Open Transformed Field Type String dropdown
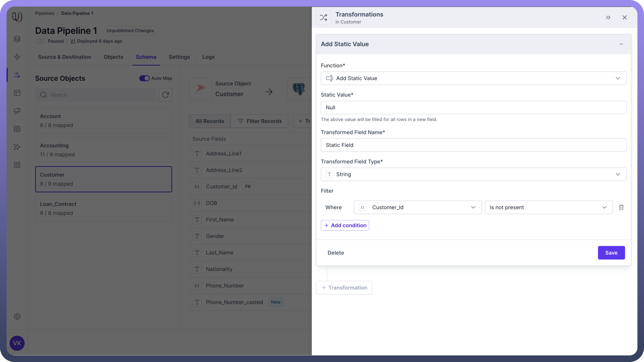The width and height of the screenshot is (644, 362). coord(473,174)
